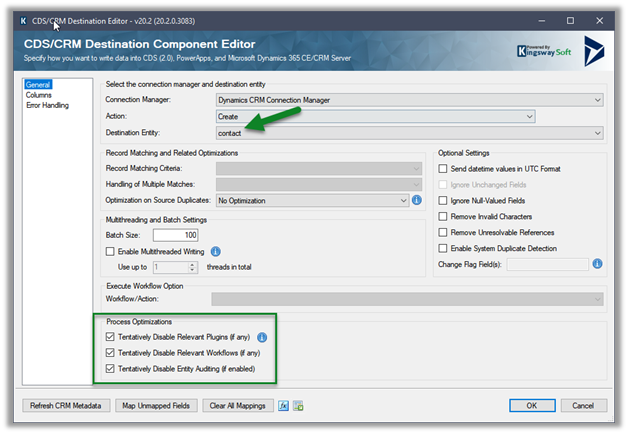The image size is (628, 434).
Task: Switch to the Columns page
Action: 41,96
